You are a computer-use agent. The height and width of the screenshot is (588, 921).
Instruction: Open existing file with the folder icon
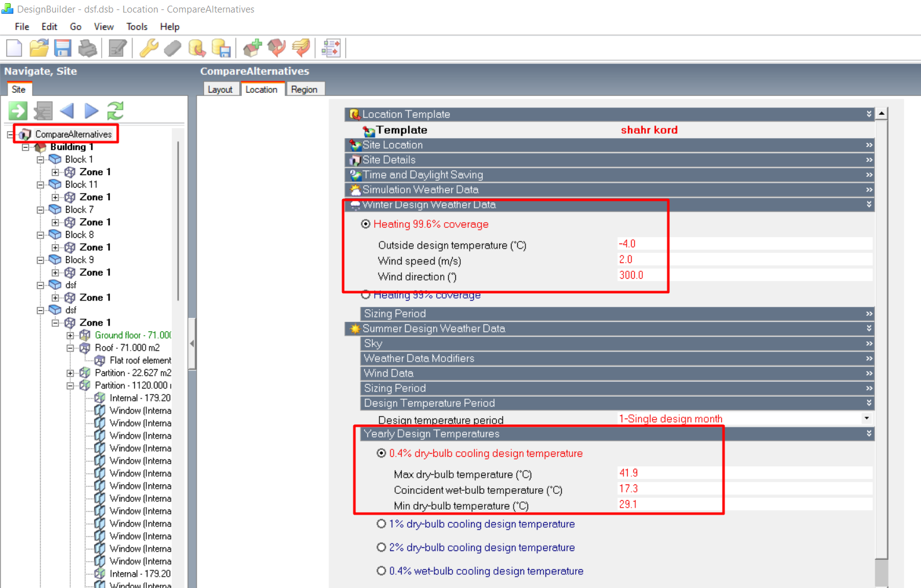[x=39, y=48]
